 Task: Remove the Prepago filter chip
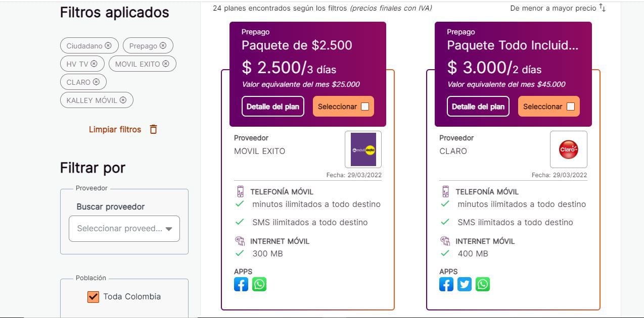(163, 46)
